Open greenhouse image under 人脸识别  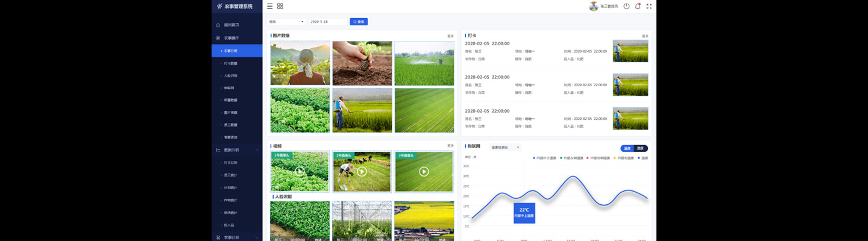coord(362,221)
